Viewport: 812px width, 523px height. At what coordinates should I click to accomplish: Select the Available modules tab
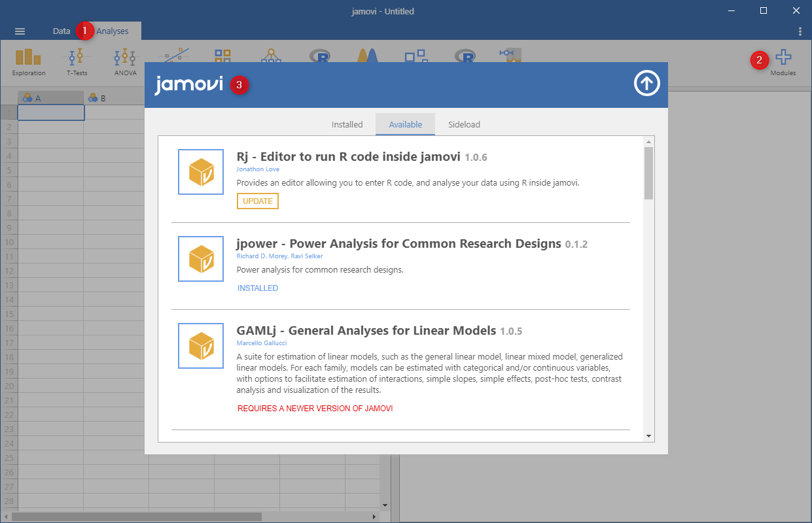(x=405, y=124)
